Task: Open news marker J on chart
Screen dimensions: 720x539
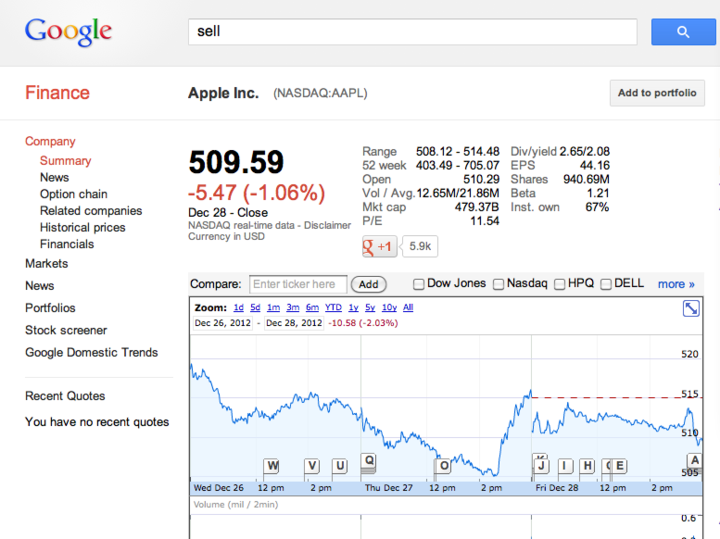Action: (x=541, y=466)
